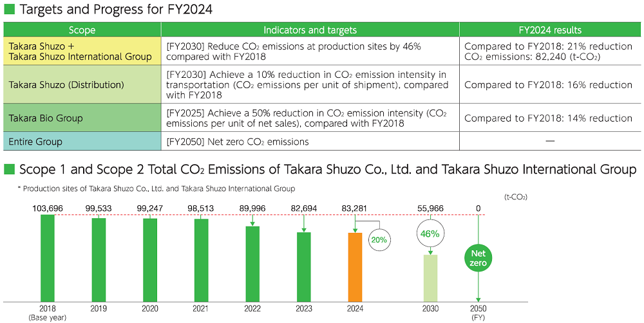This screenshot has height=323, width=644.
Task: Select the Takara Shuzo (Distribution) scope cell
Action: click(x=82, y=85)
